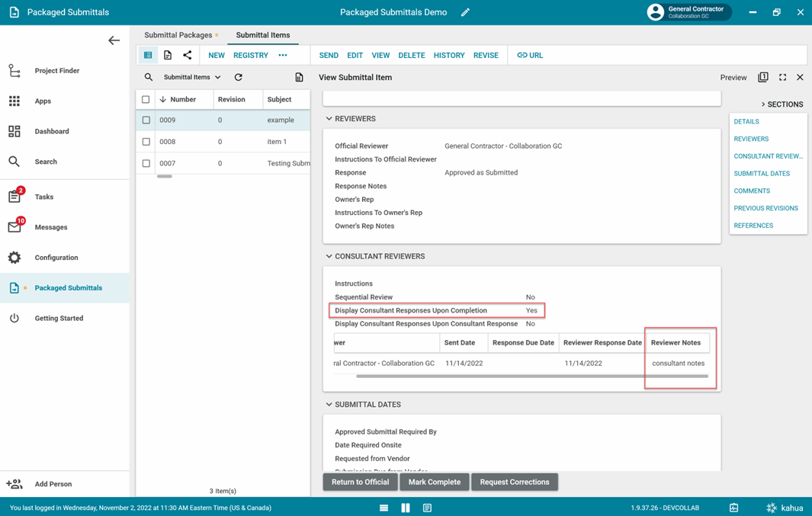Close the View Submittal Item panel
The height and width of the screenshot is (516, 812).
(800, 78)
